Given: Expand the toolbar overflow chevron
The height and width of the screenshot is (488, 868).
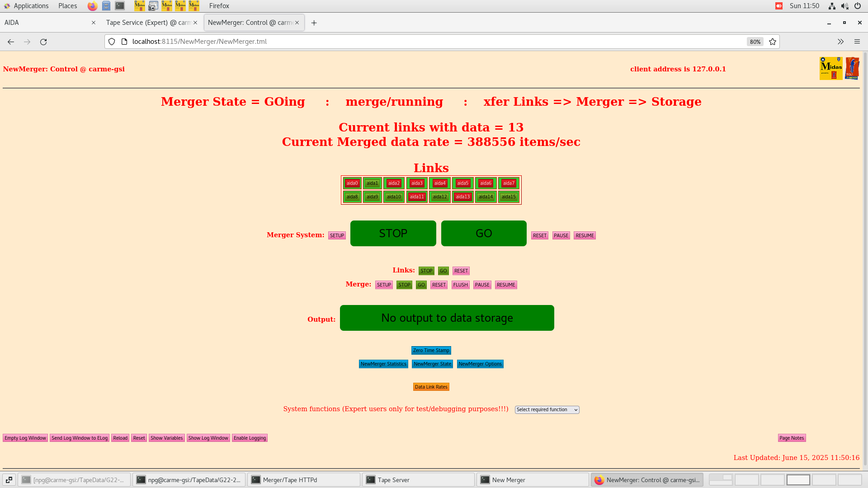Looking at the screenshot, I should pos(840,42).
